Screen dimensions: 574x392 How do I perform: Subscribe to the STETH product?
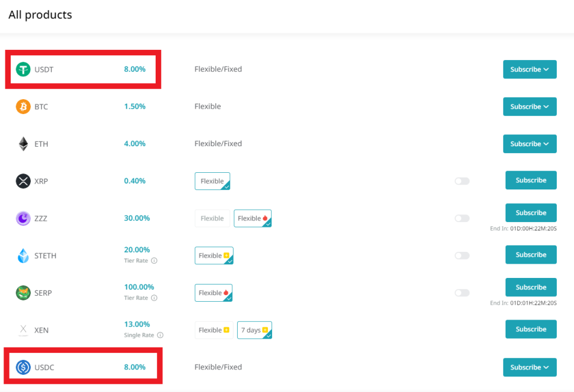click(x=531, y=255)
